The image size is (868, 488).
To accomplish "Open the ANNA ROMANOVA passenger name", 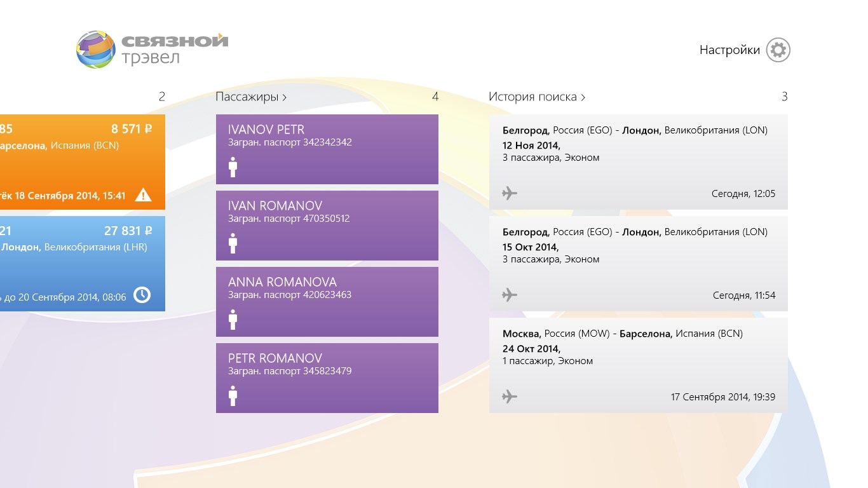I will click(x=282, y=282).
